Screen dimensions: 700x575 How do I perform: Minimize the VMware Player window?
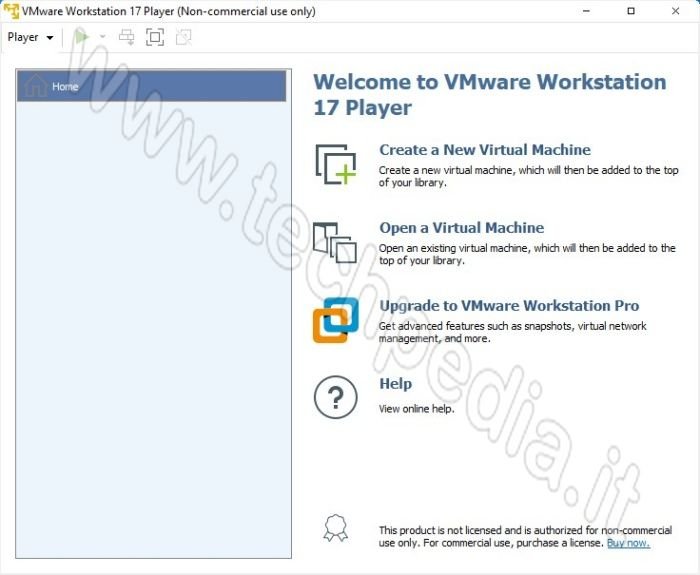point(587,11)
